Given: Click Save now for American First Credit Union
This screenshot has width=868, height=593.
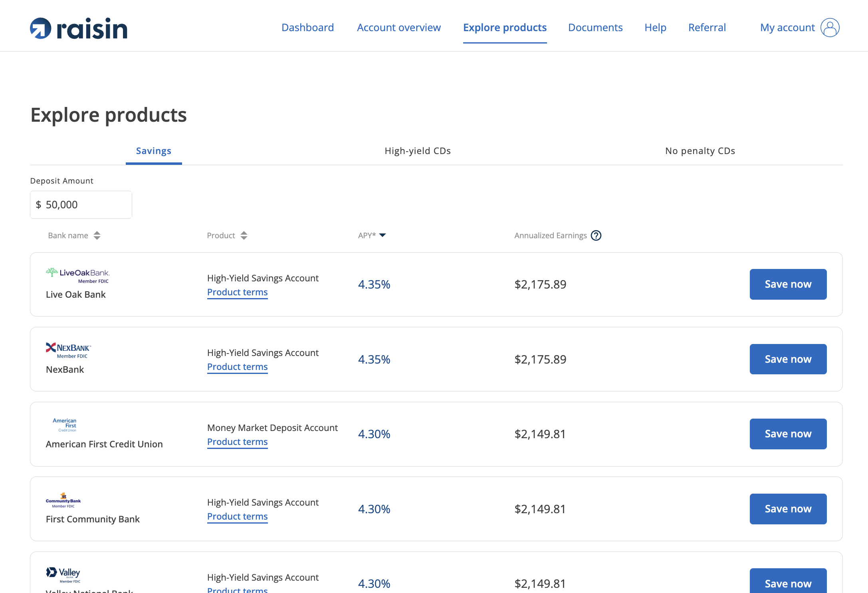Looking at the screenshot, I should 788,434.
